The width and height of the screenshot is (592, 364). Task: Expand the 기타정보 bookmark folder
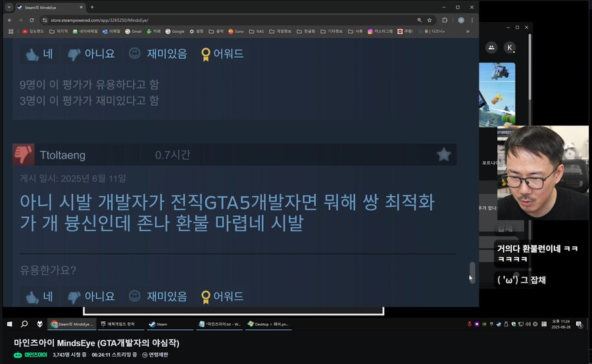click(x=331, y=32)
